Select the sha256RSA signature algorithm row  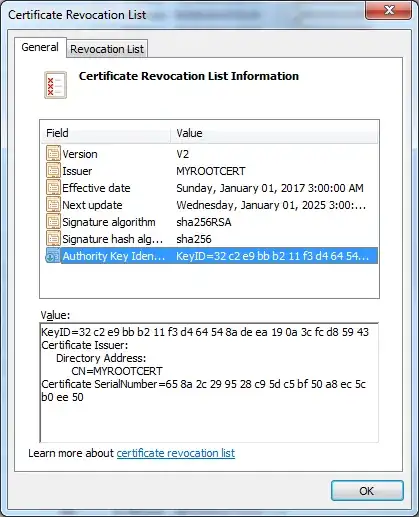point(210,222)
